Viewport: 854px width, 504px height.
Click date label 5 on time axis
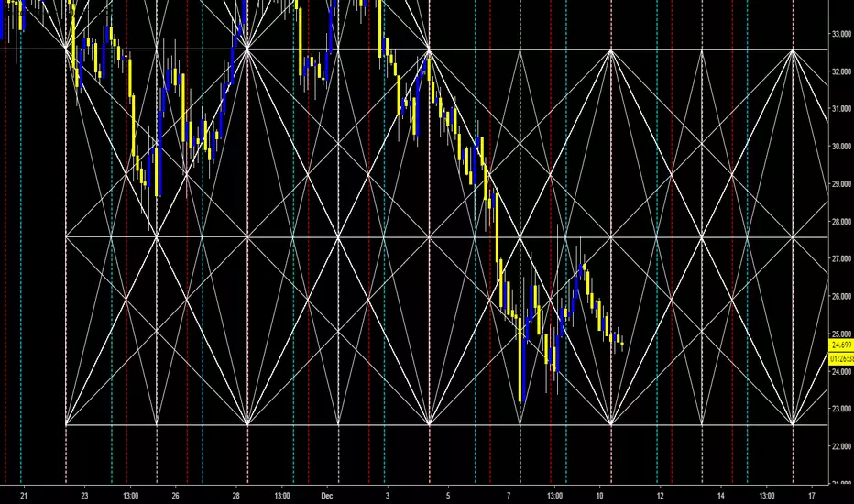click(448, 495)
